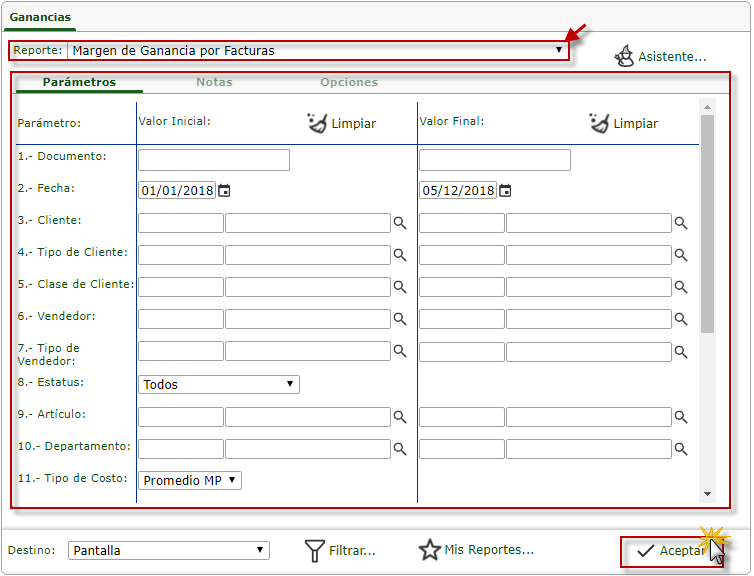Click the magnifier for Departamento final value

click(681, 449)
